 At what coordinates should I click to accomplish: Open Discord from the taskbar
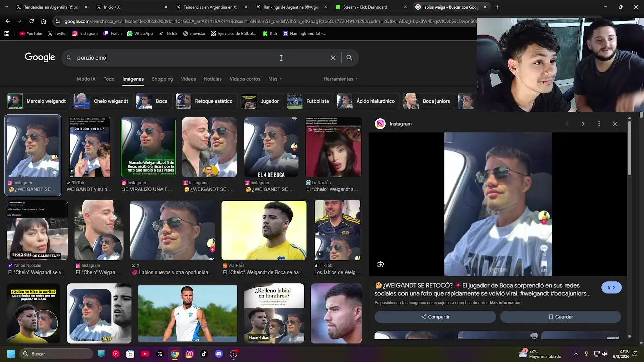pyautogui.click(x=219, y=354)
